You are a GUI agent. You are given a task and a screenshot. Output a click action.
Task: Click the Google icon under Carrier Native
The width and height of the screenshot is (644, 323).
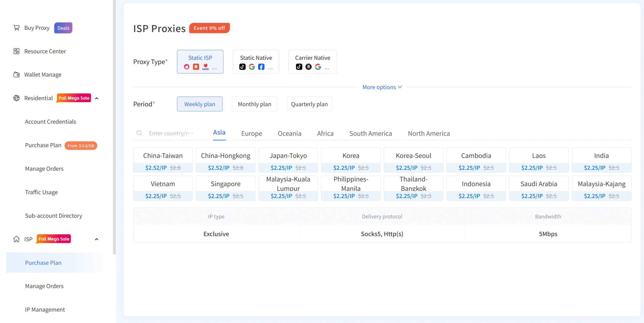318,67
